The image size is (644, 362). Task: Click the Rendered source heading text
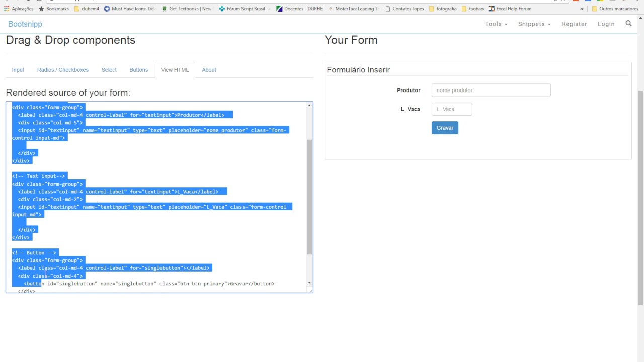click(x=68, y=93)
